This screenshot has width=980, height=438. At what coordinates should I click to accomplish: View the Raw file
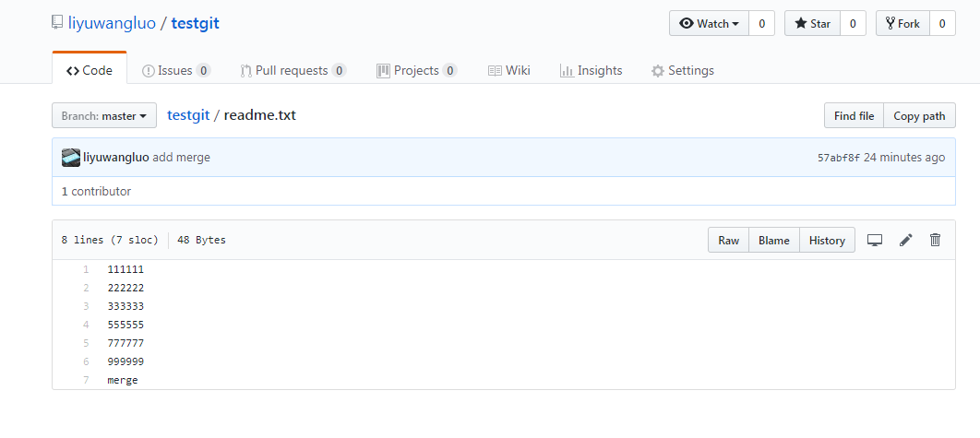click(729, 240)
